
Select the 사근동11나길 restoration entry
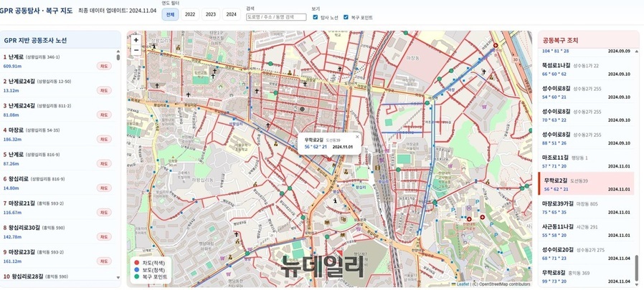click(x=587, y=231)
